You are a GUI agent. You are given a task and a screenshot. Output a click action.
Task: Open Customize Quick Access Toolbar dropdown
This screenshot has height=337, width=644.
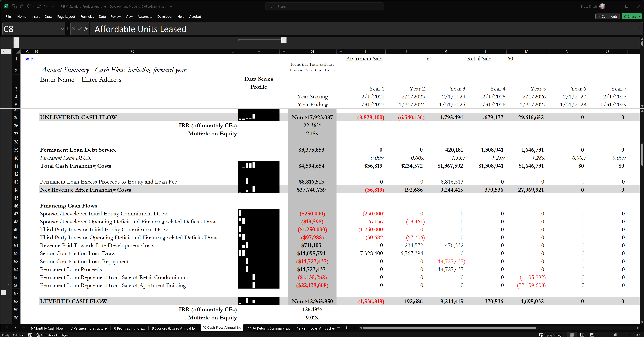tap(53, 7)
